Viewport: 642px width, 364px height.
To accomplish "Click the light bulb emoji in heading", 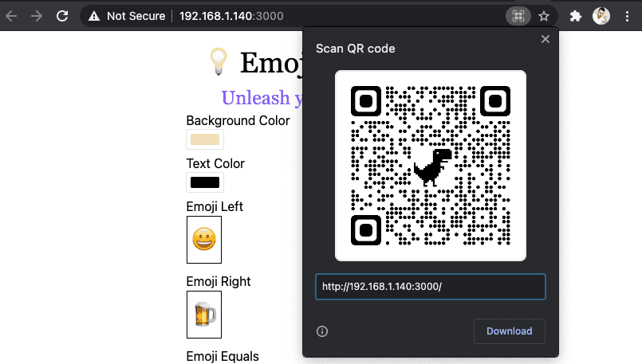I will click(219, 62).
